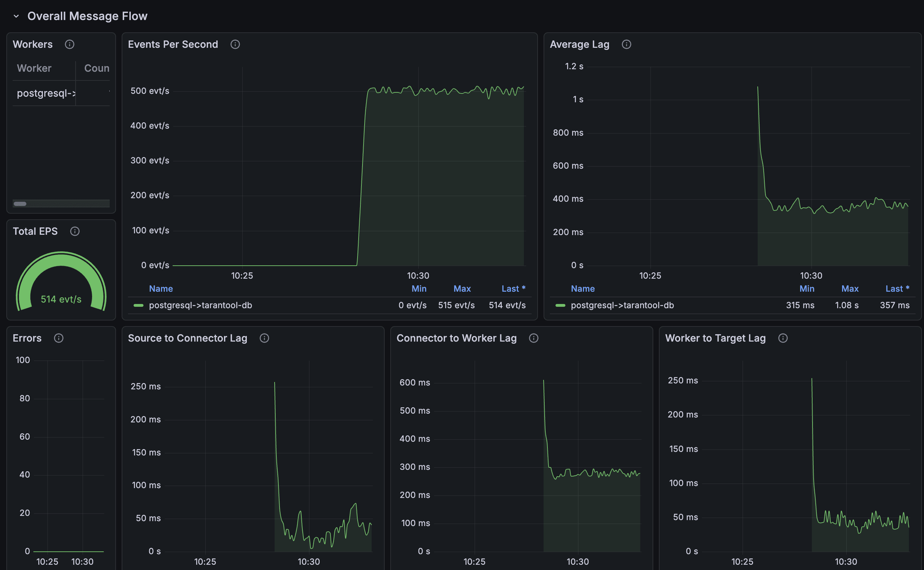
Task: Click the 514 evt/s Last legend value
Action: pos(507,305)
